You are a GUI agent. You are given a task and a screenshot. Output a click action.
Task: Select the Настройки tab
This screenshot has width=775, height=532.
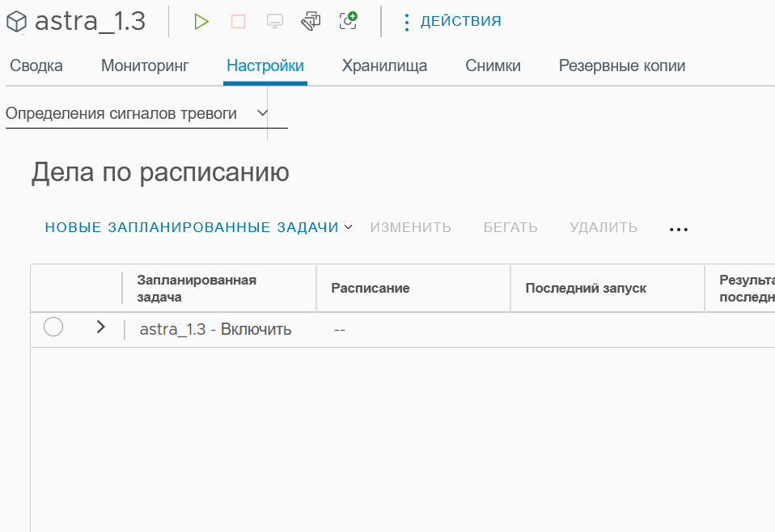(265, 65)
